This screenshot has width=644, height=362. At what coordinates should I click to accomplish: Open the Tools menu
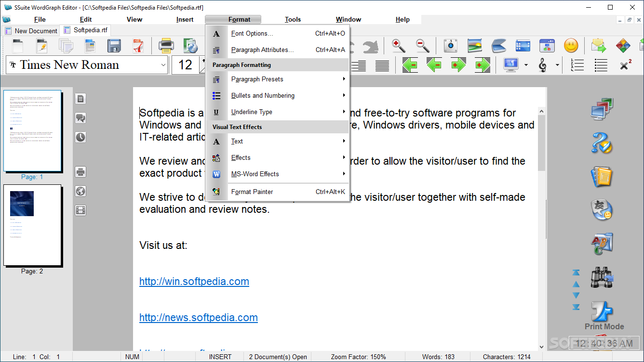point(293,19)
